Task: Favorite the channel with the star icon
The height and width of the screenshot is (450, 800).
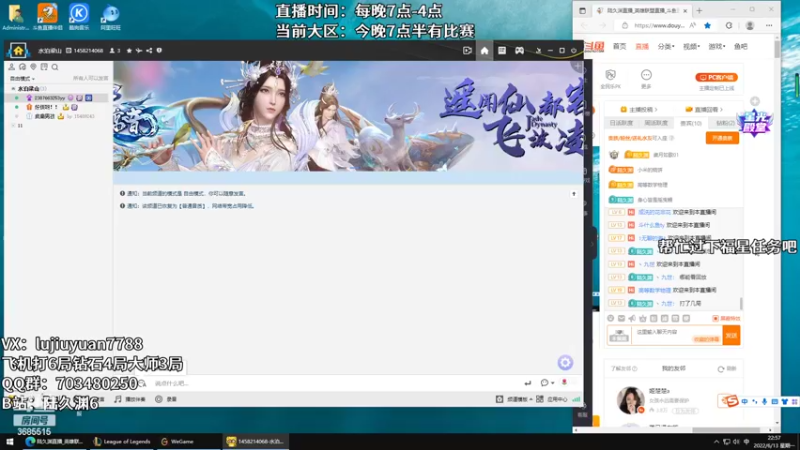Action: [129, 51]
